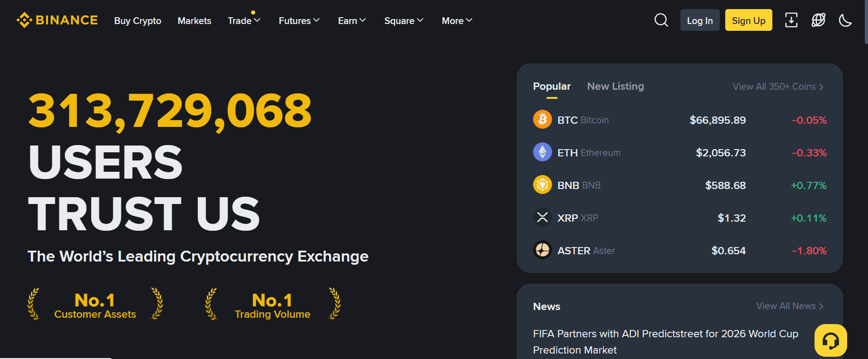Click the download app icon
This screenshot has width=868, height=359.
pyautogui.click(x=791, y=20)
